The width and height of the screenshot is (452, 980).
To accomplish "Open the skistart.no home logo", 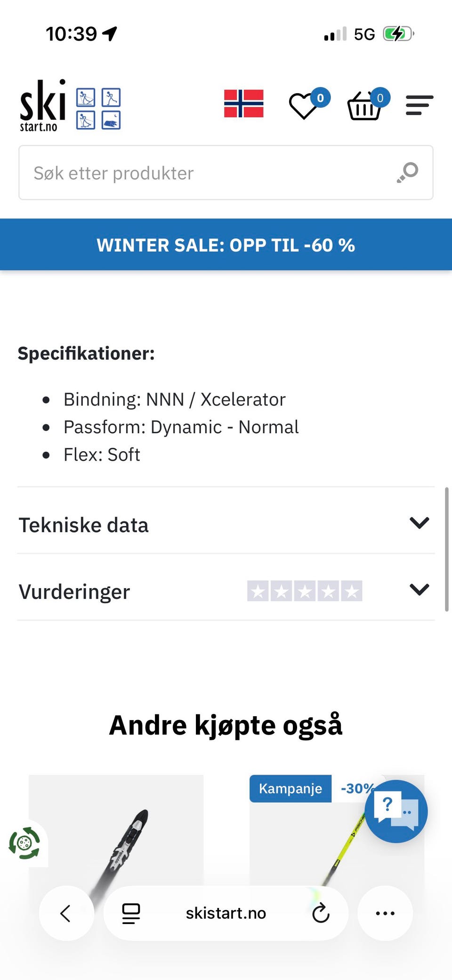I will [x=70, y=105].
